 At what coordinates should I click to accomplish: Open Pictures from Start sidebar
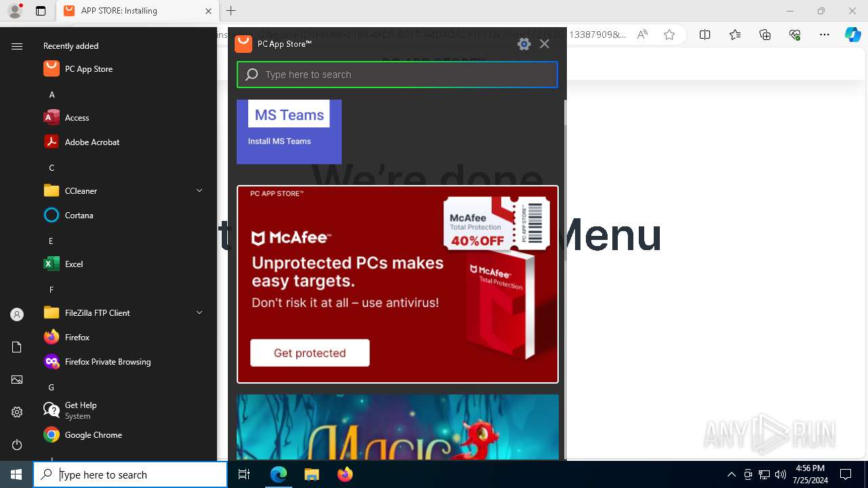point(17,380)
